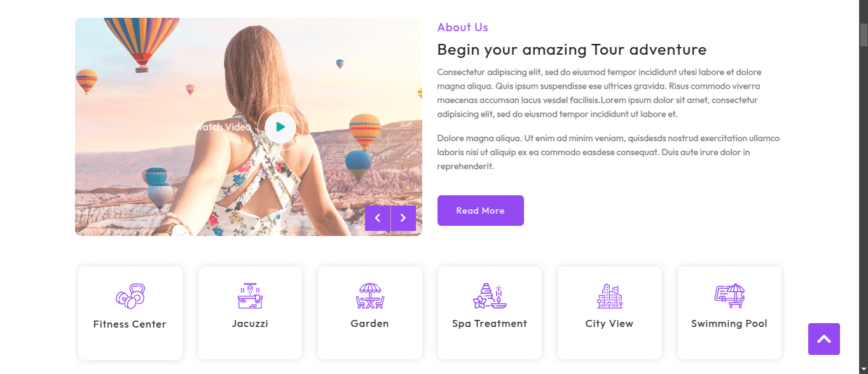Open the Spa Treatment label
This screenshot has width=868, height=374.
point(490,324)
